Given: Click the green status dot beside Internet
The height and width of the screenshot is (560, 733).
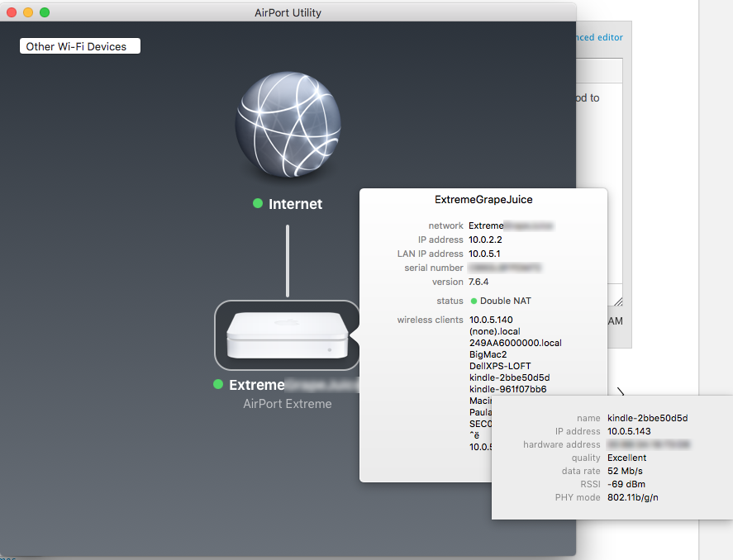Looking at the screenshot, I should [x=258, y=203].
